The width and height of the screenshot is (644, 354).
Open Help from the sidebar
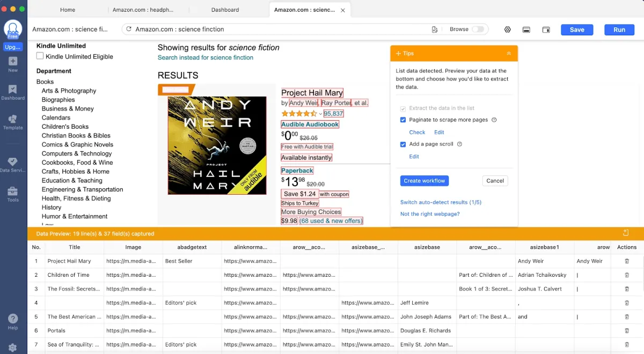coord(13,322)
